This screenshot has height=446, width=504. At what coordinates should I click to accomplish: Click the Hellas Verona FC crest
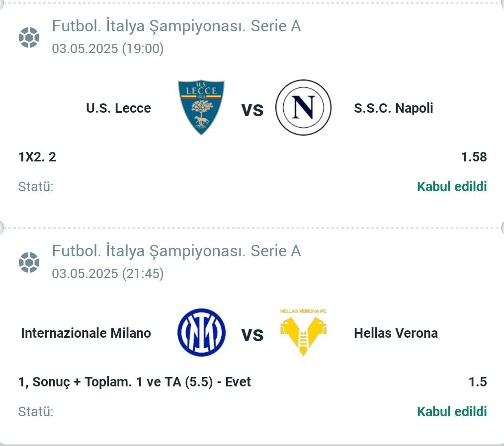303,332
